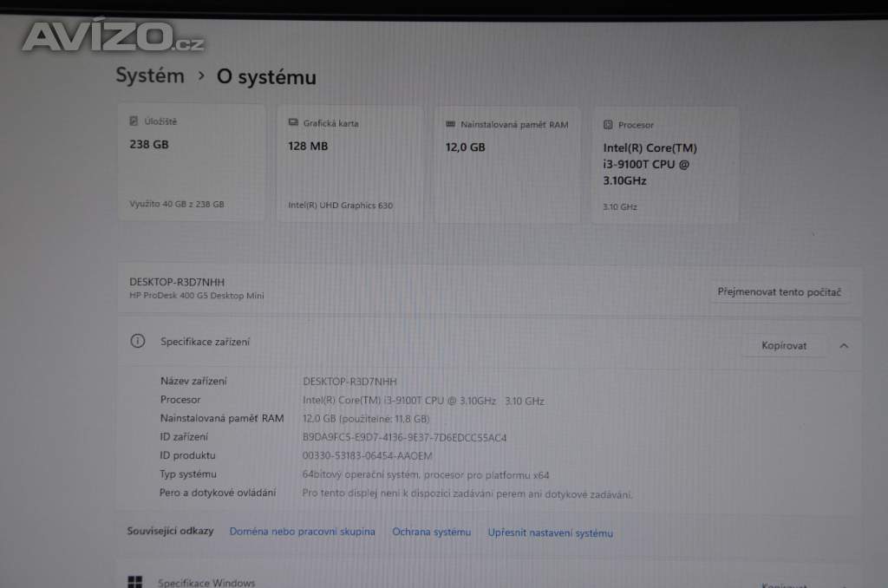The width and height of the screenshot is (888, 588).
Task: Collapse the section using the chevron beside Kopírovat
Action: 844,345
